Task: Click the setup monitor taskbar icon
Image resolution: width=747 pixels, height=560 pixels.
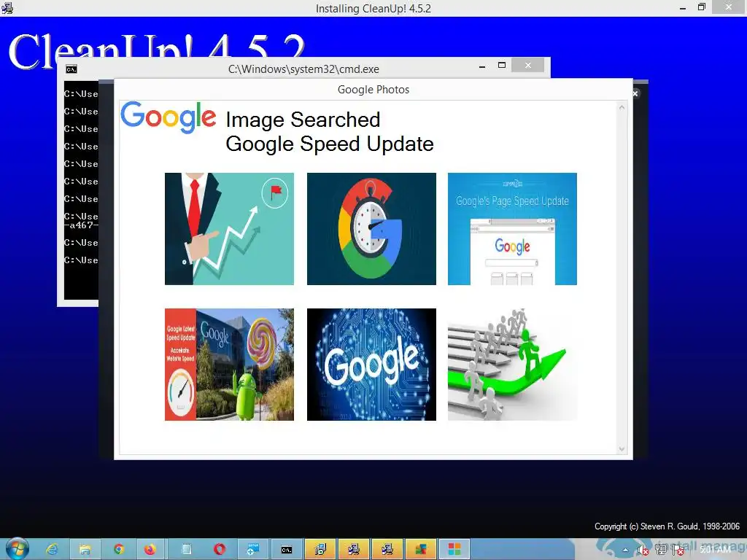Action: [x=253, y=550]
